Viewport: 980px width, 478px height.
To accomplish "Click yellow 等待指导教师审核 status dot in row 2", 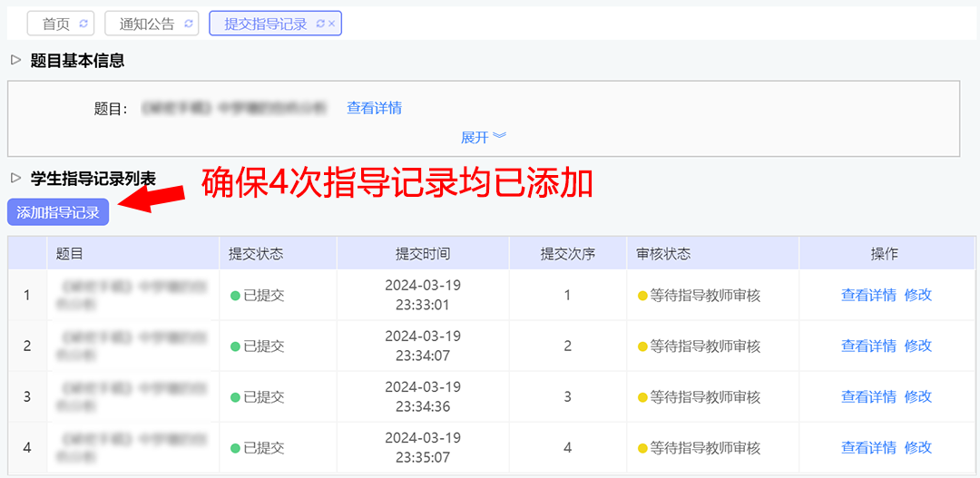I will click(x=642, y=346).
